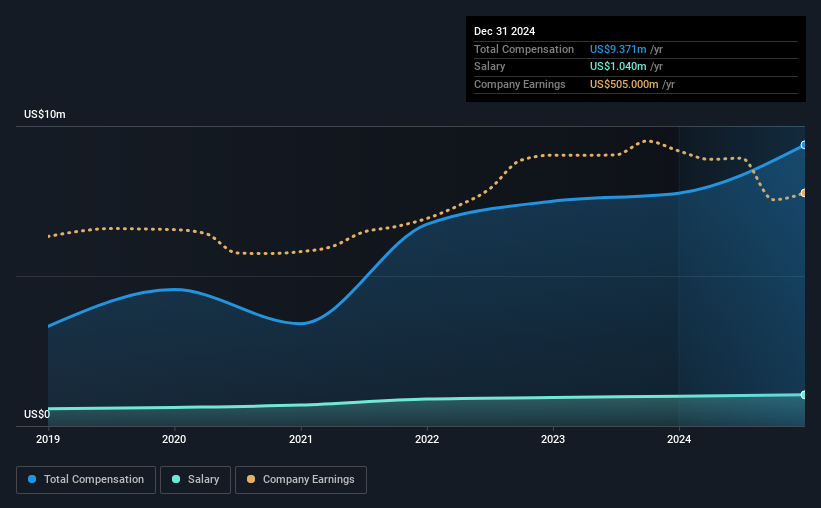
Task: Click the blue Total Compensation endpoint marker
Action: point(803,145)
